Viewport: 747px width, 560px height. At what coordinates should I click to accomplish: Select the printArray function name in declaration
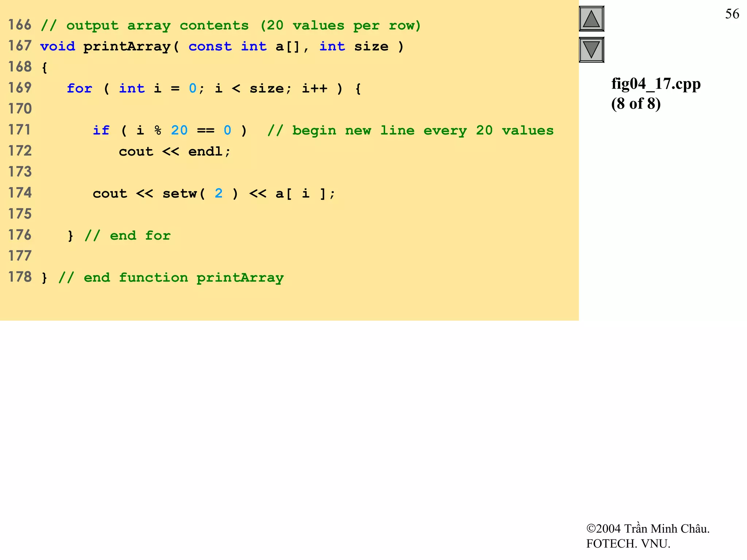[127, 47]
